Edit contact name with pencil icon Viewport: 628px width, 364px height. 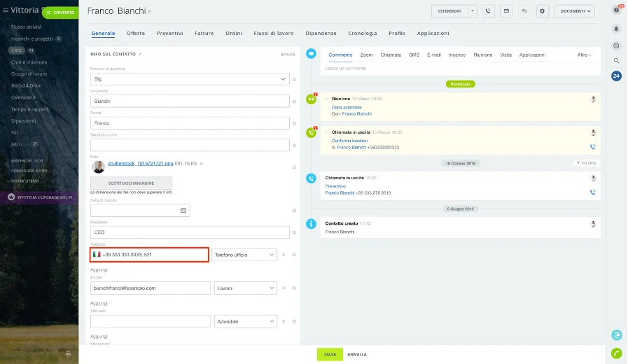pyautogui.click(x=149, y=12)
